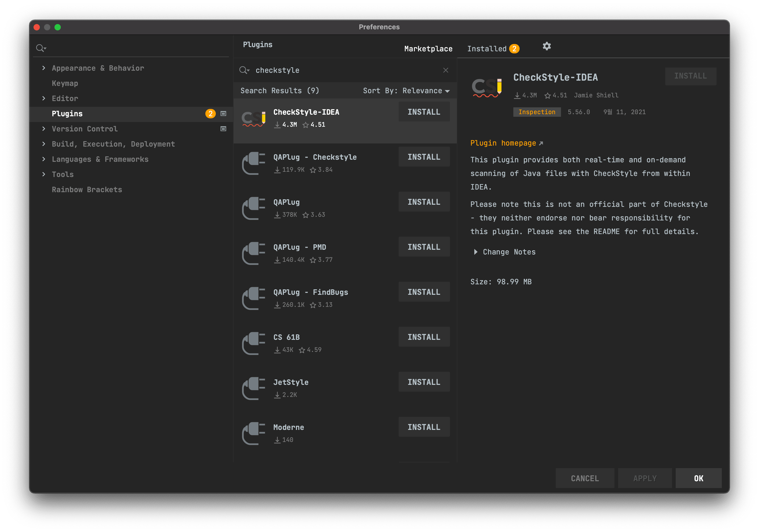759x532 pixels.
Task: Open the Sort By: Relevance dropdown
Action: (x=406, y=91)
